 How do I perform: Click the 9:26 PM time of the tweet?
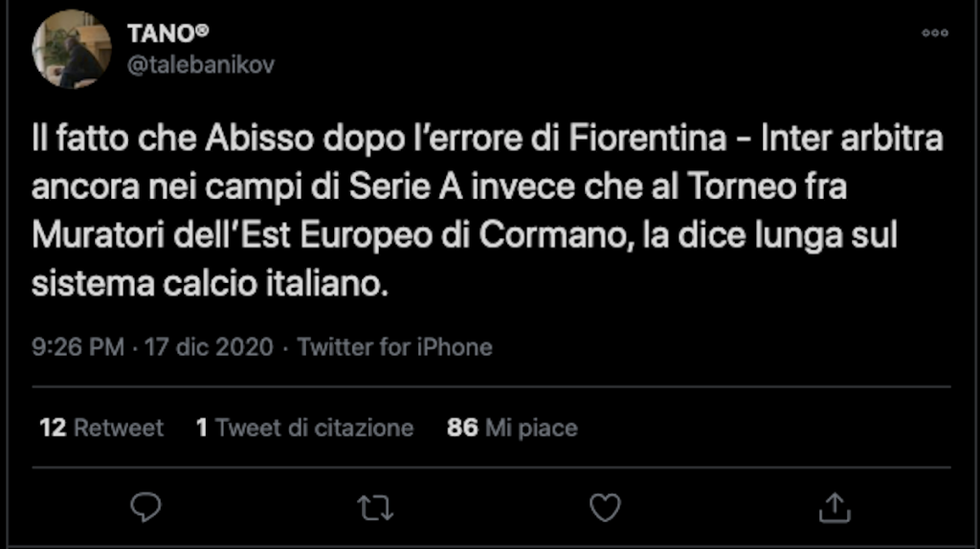(78, 346)
